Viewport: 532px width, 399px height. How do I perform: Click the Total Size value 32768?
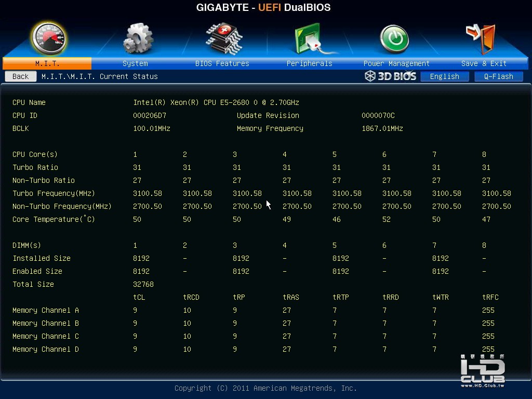click(x=143, y=284)
